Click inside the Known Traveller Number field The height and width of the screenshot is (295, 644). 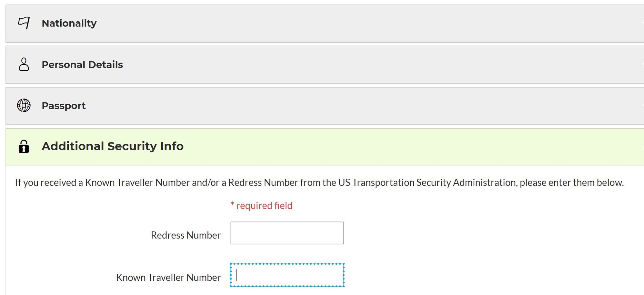287,275
